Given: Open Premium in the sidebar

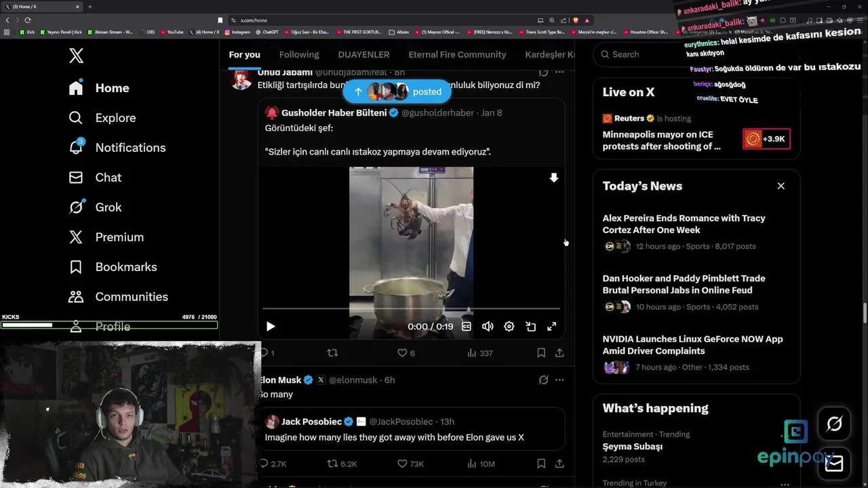Looking at the screenshot, I should point(106,237).
